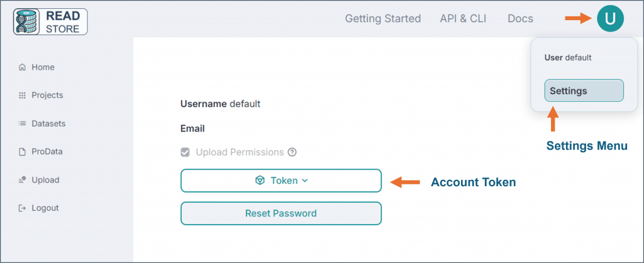Open the user avatar menu
The width and height of the screenshot is (644, 263).
(609, 19)
